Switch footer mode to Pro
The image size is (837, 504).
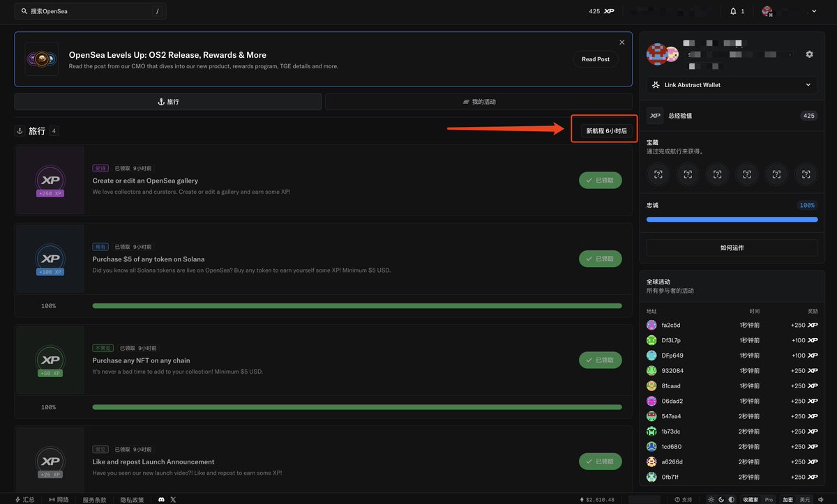[x=769, y=499]
